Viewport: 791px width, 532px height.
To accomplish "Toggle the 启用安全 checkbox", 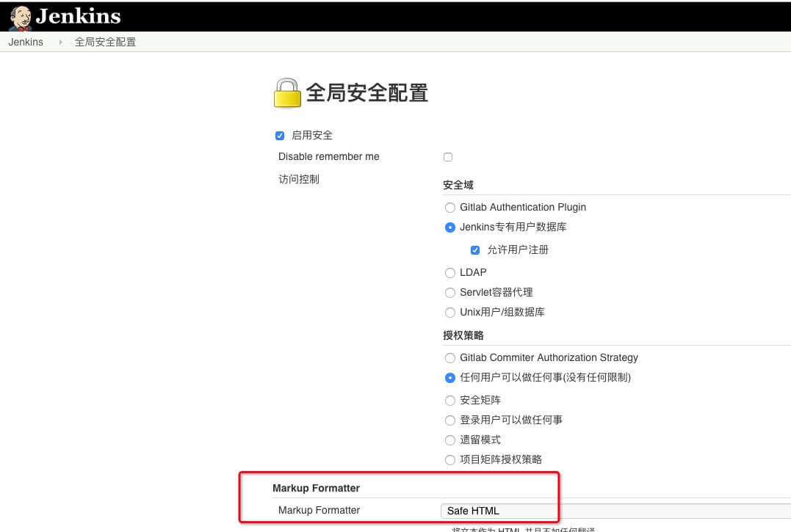I will point(280,136).
